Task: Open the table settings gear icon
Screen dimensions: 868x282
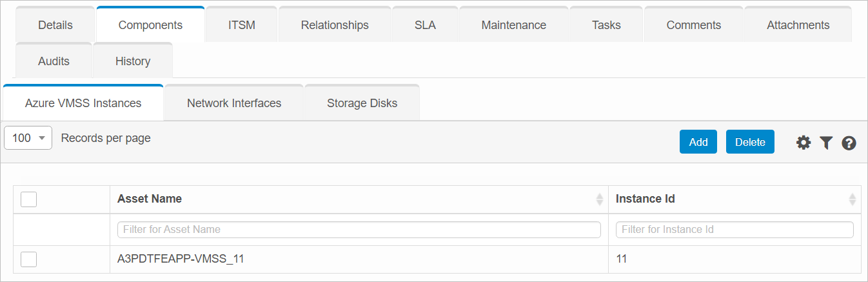Action: pyautogui.click(x=804, y=143)
